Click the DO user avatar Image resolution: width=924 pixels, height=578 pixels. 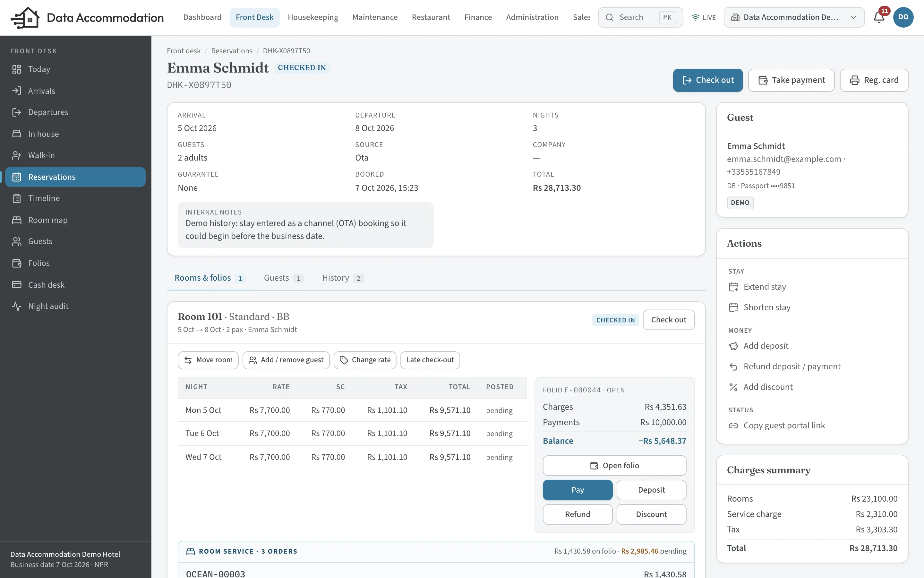903,17
